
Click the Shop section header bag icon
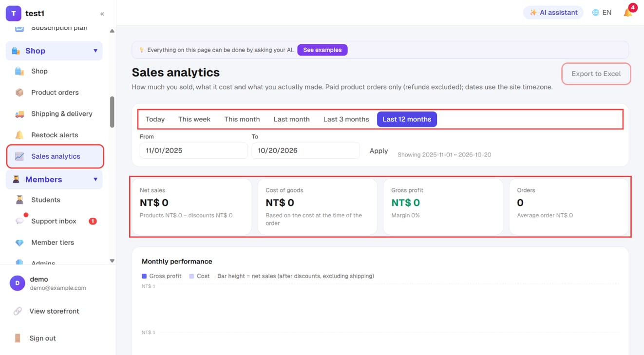(x=16, y=51)
